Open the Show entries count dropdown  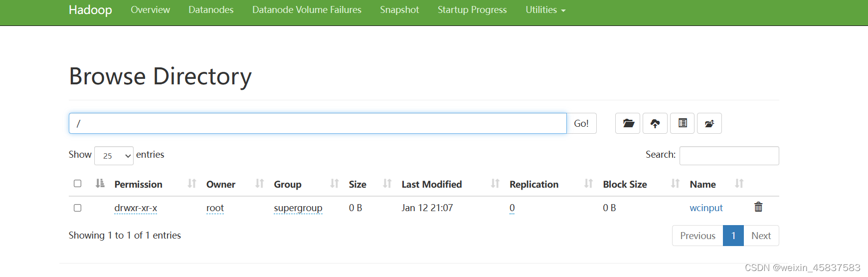click(x=114, y=156)
